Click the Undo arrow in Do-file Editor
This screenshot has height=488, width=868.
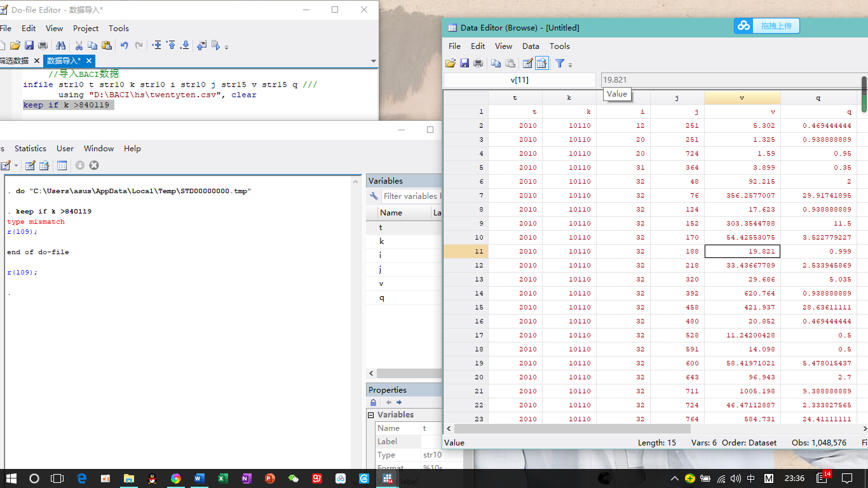[124, 45]
